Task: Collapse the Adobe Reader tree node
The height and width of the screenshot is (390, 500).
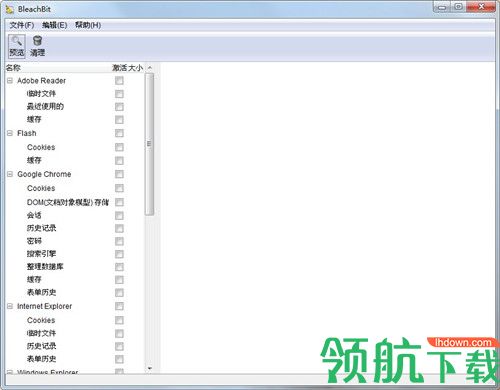Action: point(10,81)
